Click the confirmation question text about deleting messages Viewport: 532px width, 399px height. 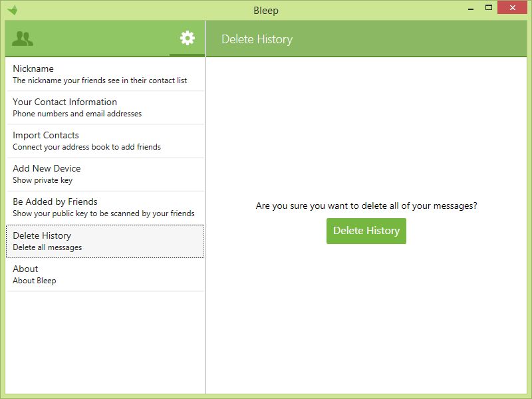click(366, 205)
